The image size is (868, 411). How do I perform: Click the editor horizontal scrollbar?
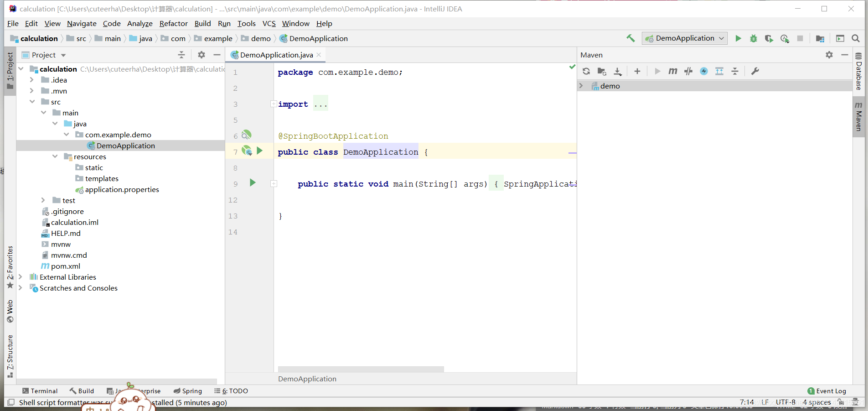pos(361,369)
